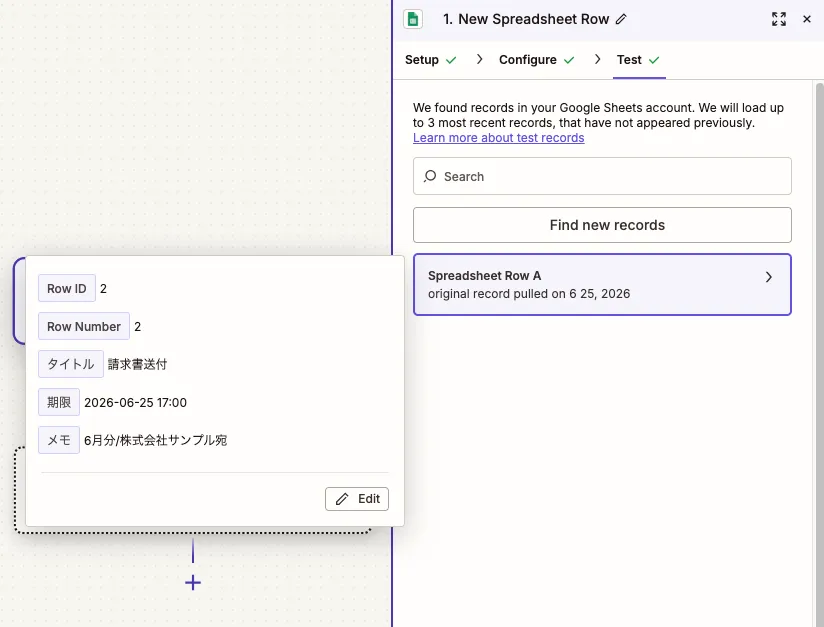Select the メモ field label
The width and height of the screenshot is (824, 627).
59,440
